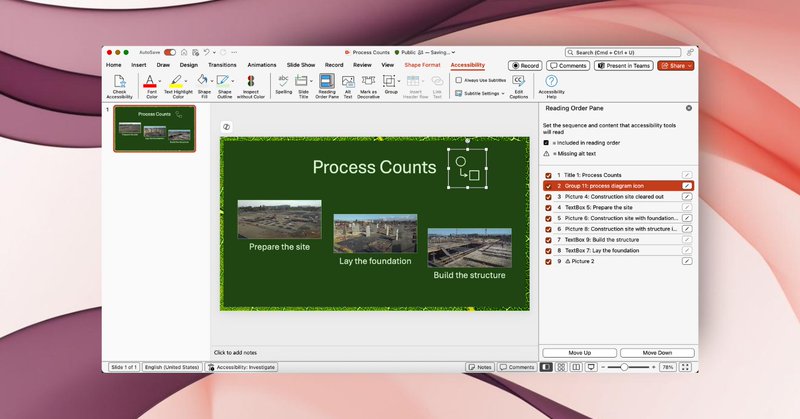
Task: Select Inspect without Color
Action: (251, 86)
